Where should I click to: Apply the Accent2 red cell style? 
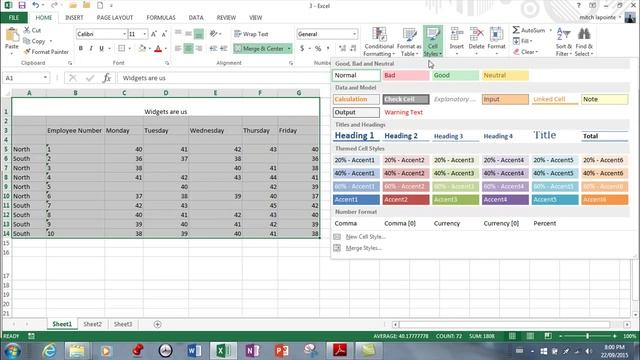click(x=406, y=200)
